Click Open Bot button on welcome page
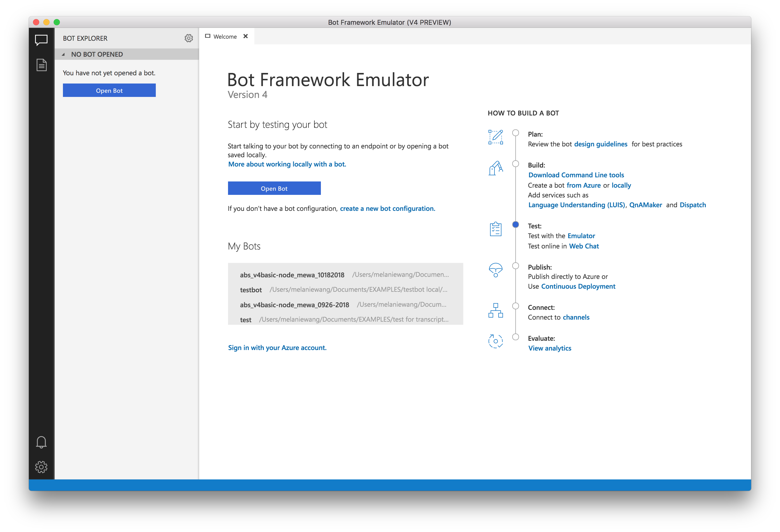Screen dimensions: 780x532 pos(274,188)
